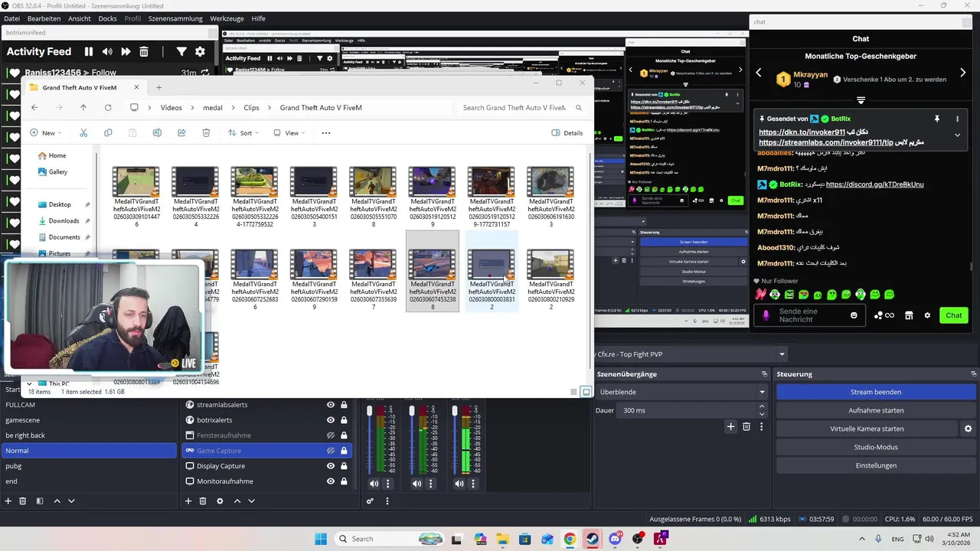Mute the first audio mixer channel
This screenshot has width=980, height=551.
click(374, 484)
